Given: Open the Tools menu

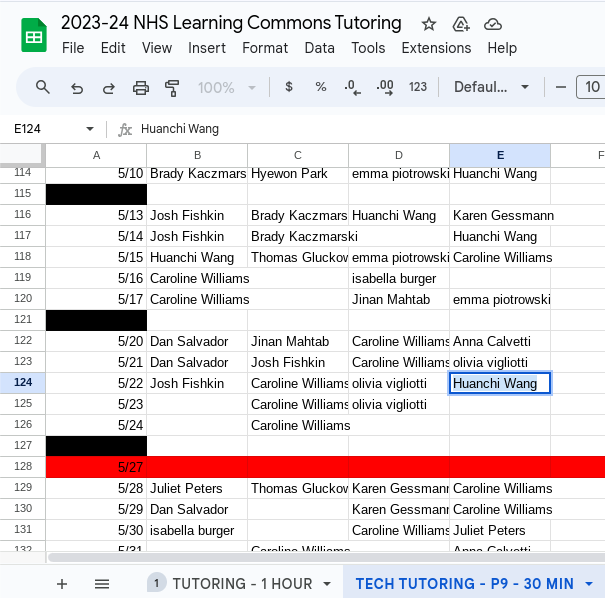Looking at the screenshot, I should click(x=368, y=48).
